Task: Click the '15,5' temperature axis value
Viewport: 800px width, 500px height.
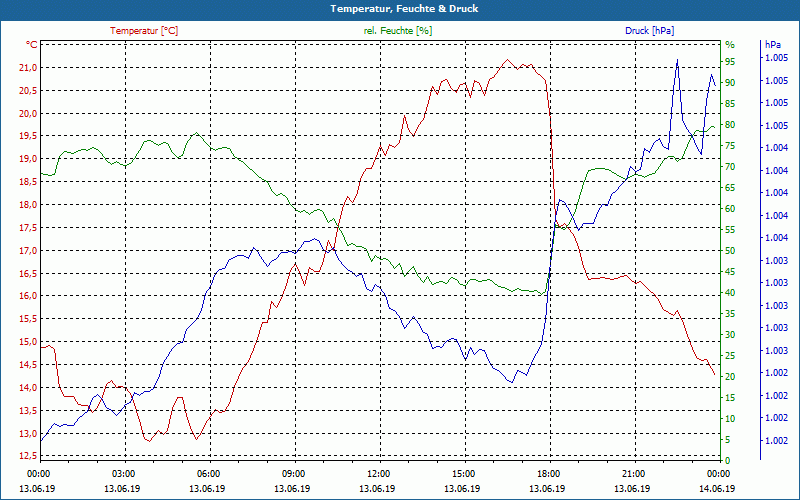Action: pos(28,319)
